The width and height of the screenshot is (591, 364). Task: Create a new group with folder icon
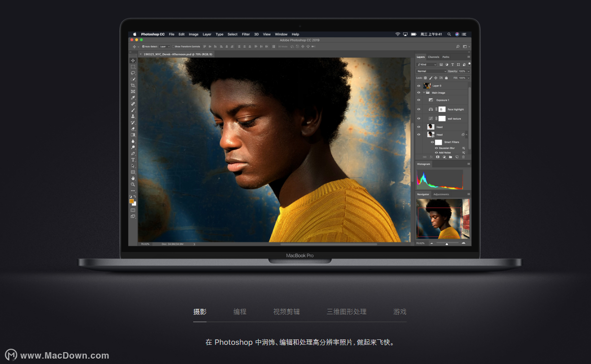pyautogui.click(x=451, y=157)
